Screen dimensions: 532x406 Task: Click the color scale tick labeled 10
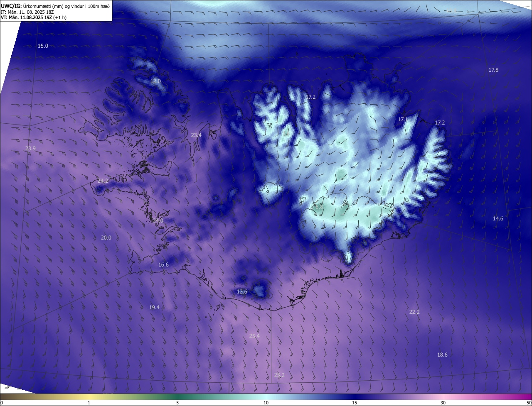tap(266, 403)
